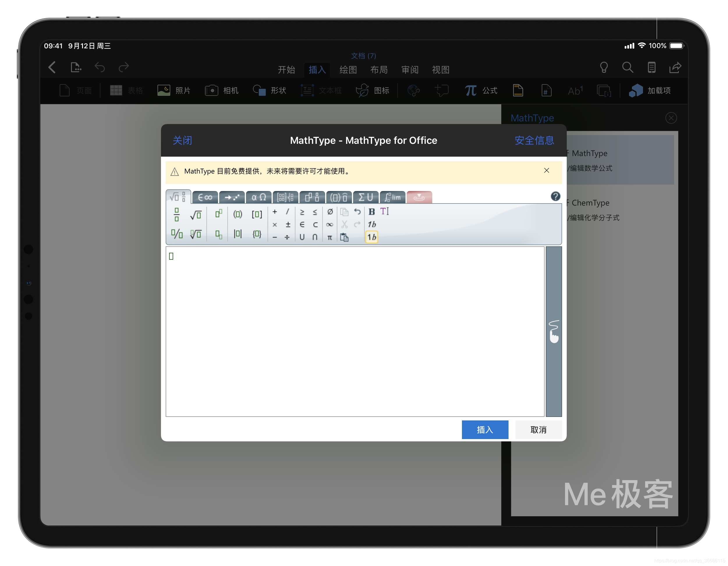728x566 pixels.
Task: Select the 照片 photos tool in ribbon
Action: pyautogui.click(x=173, y=90)
